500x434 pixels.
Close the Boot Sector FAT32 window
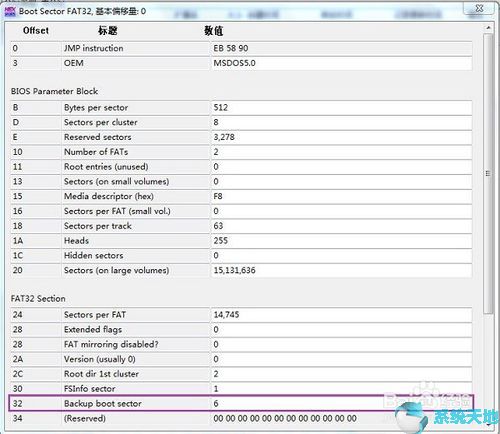[x=479, y=8]
